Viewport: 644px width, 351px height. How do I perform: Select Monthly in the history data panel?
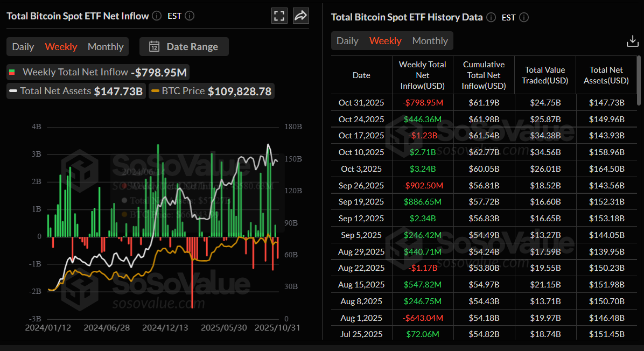(430, 40)
